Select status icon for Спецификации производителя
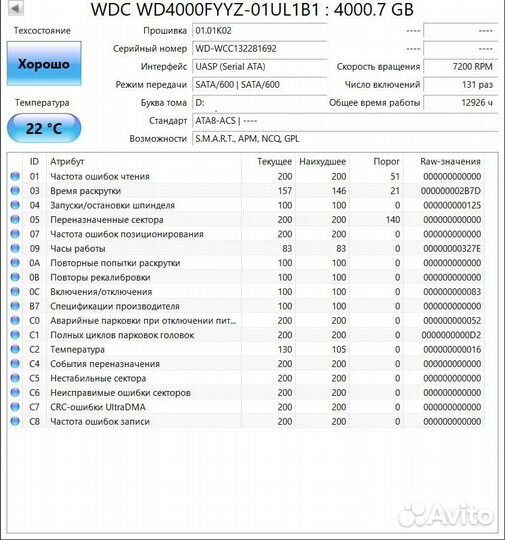Image resolution: width=505 pixels, height=540 pixels. (15, 306)
